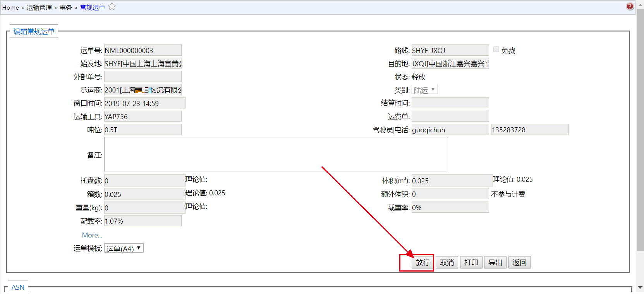Click the empty 结算时间 field
The width and height of the screenshot is (644, 294).
pos(450,103)
